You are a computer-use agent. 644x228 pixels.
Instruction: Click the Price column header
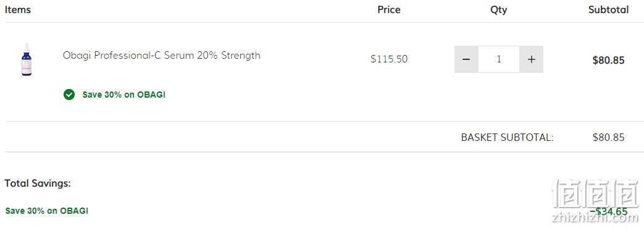tap(389, 9)
